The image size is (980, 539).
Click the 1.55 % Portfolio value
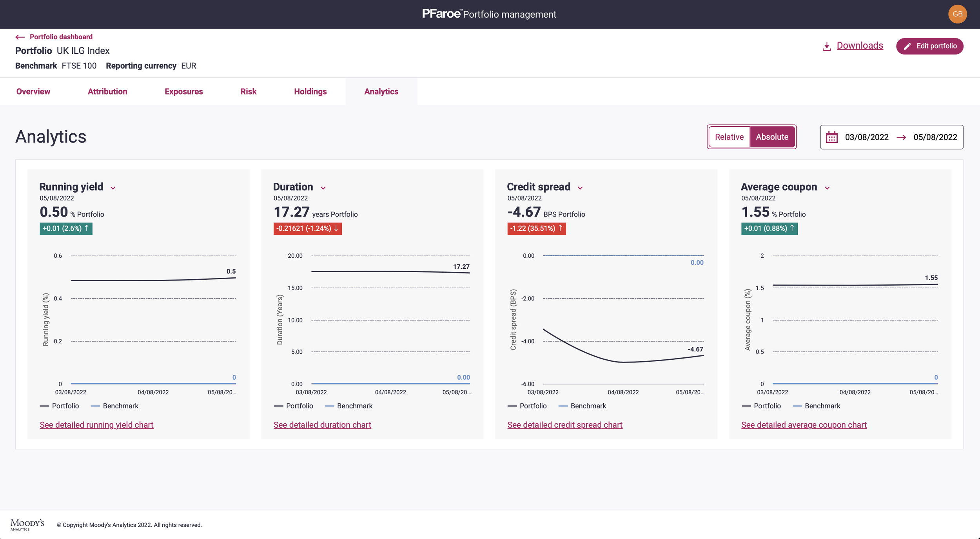coord(773,212)
